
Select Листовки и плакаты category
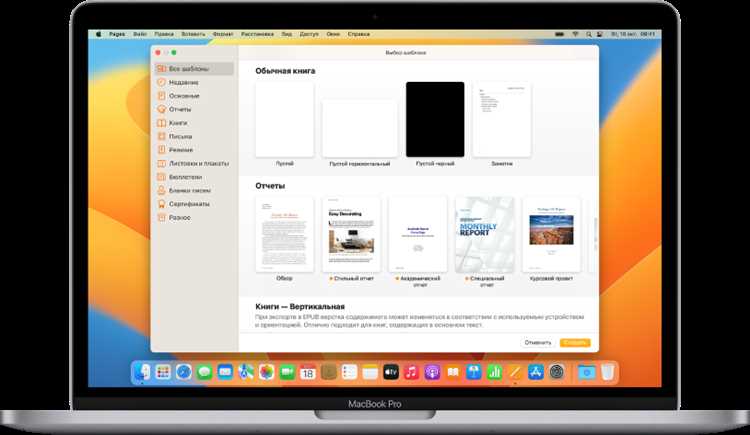pyautogui.click(x=194, y=163)
